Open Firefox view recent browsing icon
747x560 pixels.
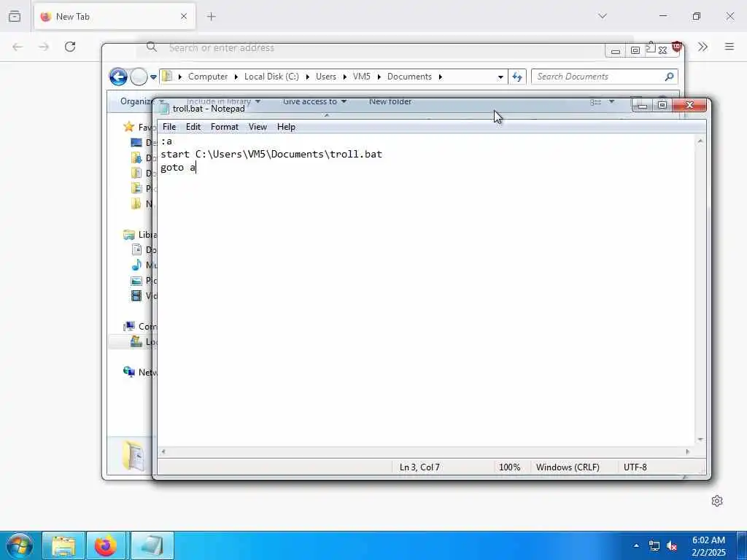(15, 17)
